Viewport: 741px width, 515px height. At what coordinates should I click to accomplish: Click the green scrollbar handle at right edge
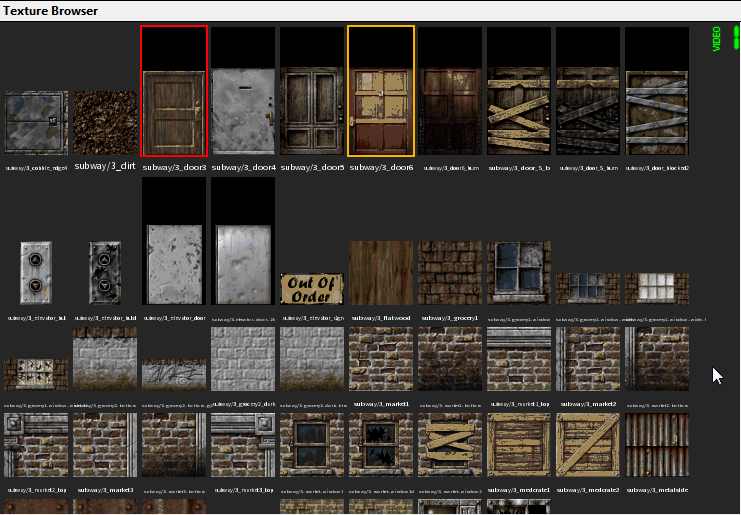pyautogui.click(x=737, y=37)
